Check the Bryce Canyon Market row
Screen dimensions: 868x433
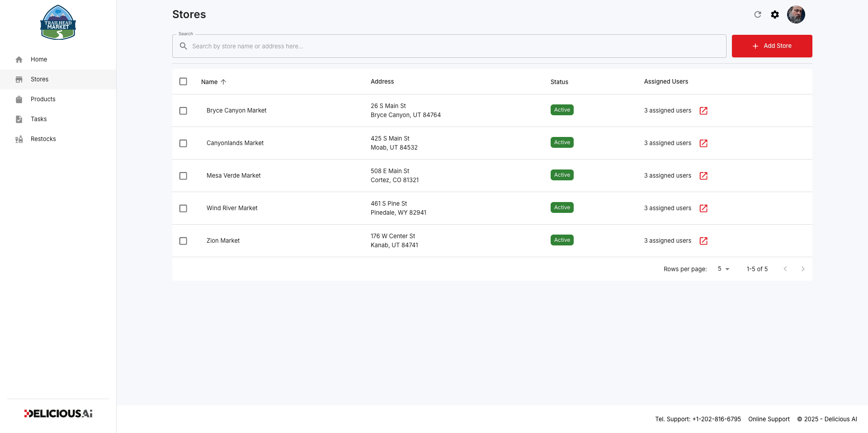click(183, 111)
